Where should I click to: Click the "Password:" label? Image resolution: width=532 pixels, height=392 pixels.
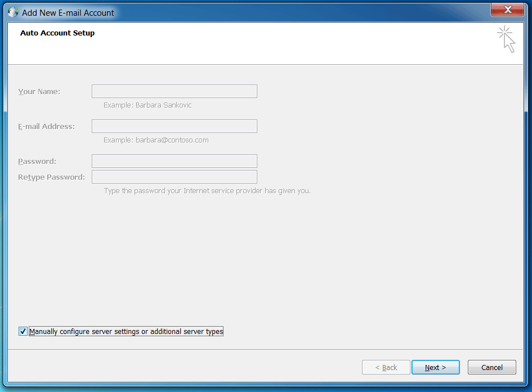37,161
